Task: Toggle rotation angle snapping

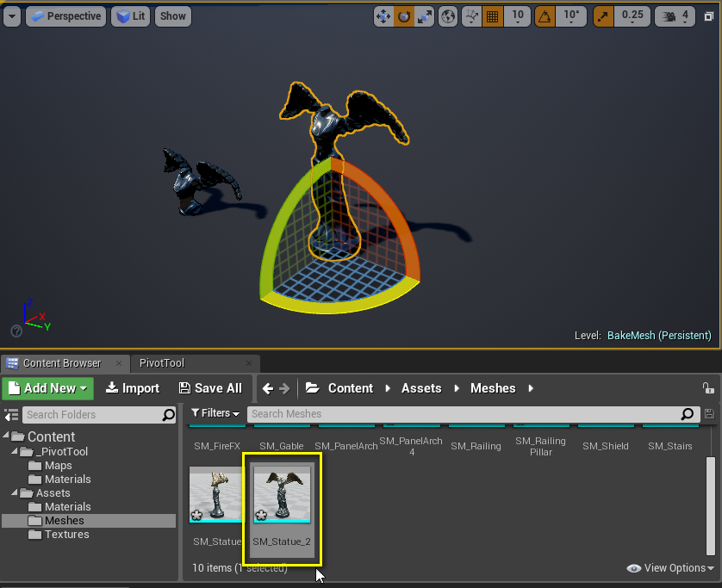Action: tap(545, 16)
